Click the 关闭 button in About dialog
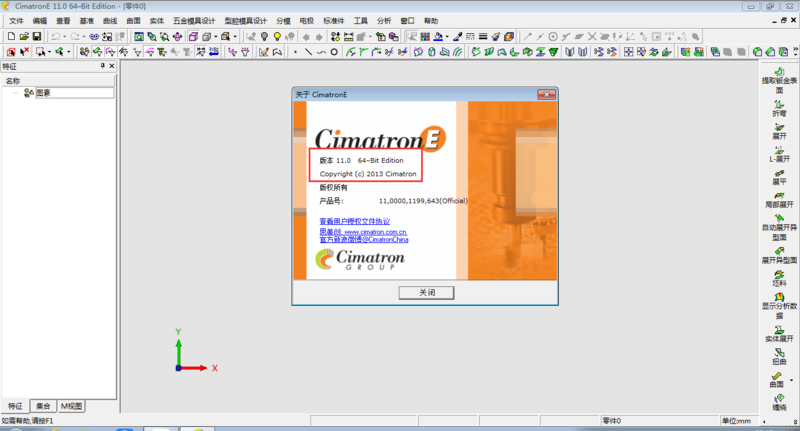 426,292
